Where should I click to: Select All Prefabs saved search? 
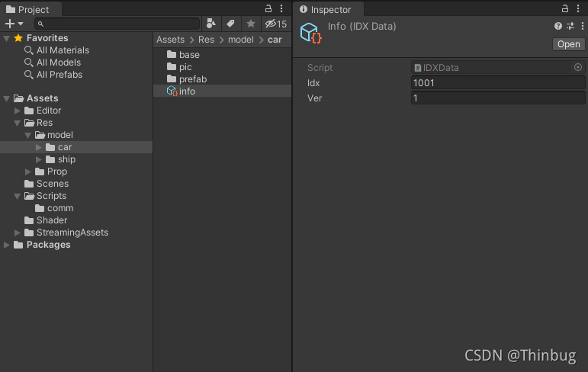coord(59,75)
